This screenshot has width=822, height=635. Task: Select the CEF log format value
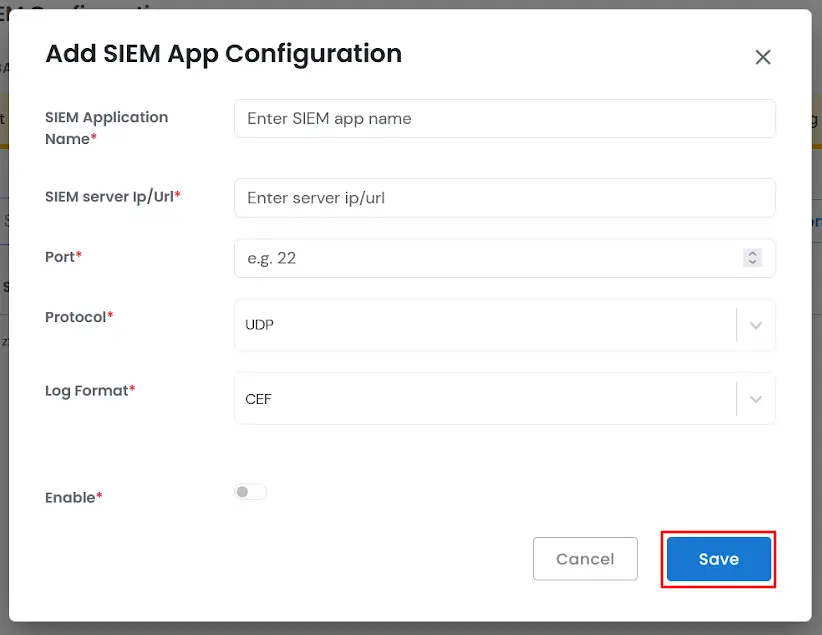(257, 398)
